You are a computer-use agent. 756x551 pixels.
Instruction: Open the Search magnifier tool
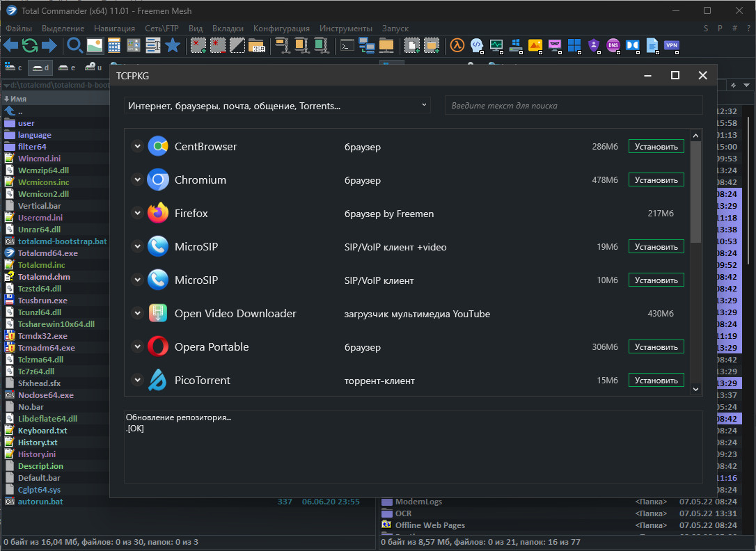[x=74, y=46]
